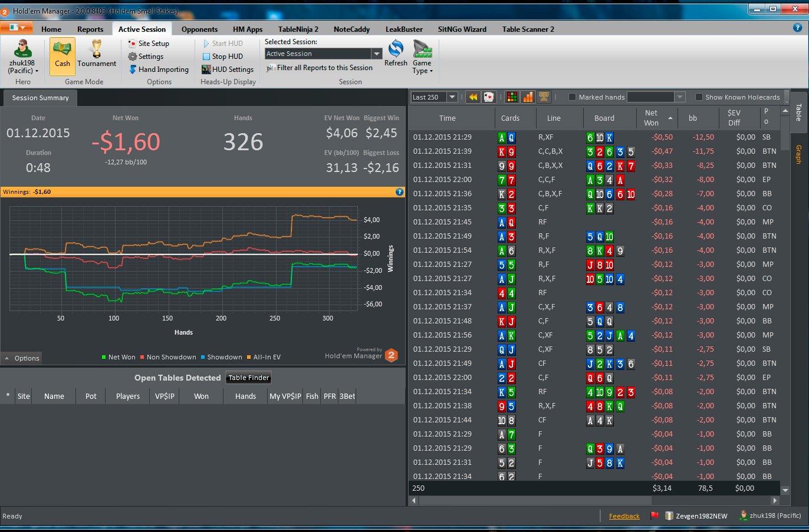Switch to the Opponents tab
Screen dimensions: 809x532
[199, 29]
